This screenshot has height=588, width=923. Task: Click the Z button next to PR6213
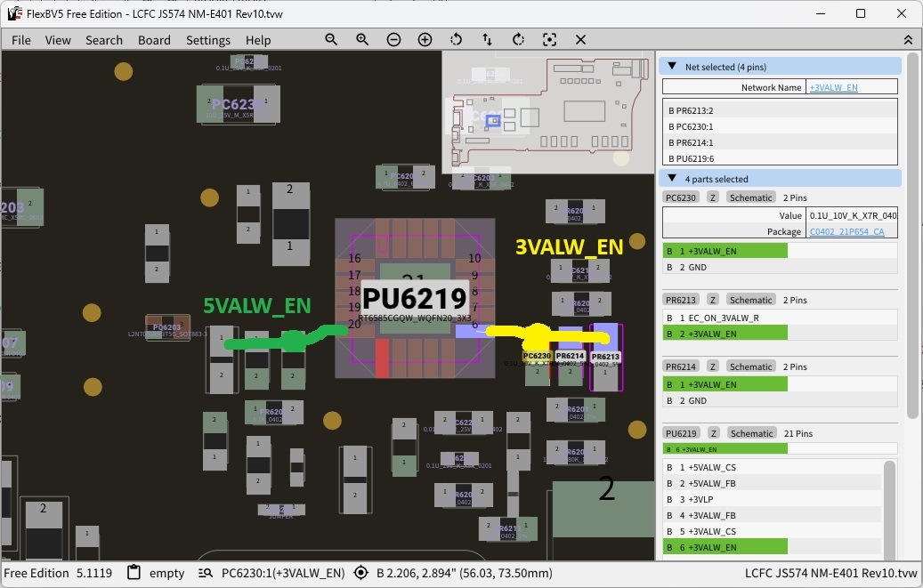coord(713,300)
